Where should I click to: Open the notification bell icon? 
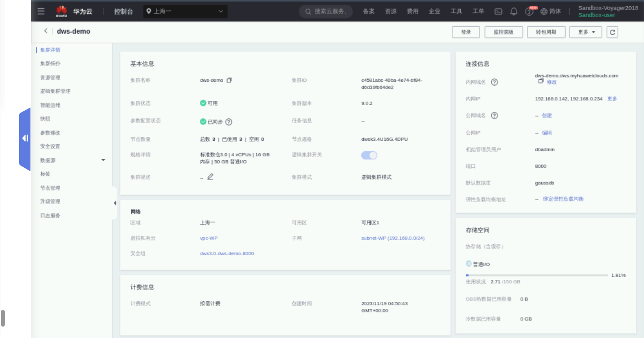click(x=514, y=11)
